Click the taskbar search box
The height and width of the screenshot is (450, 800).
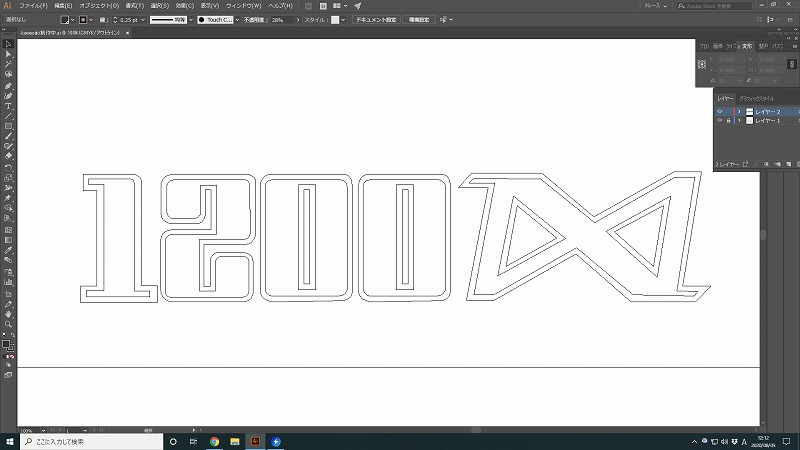92,442
